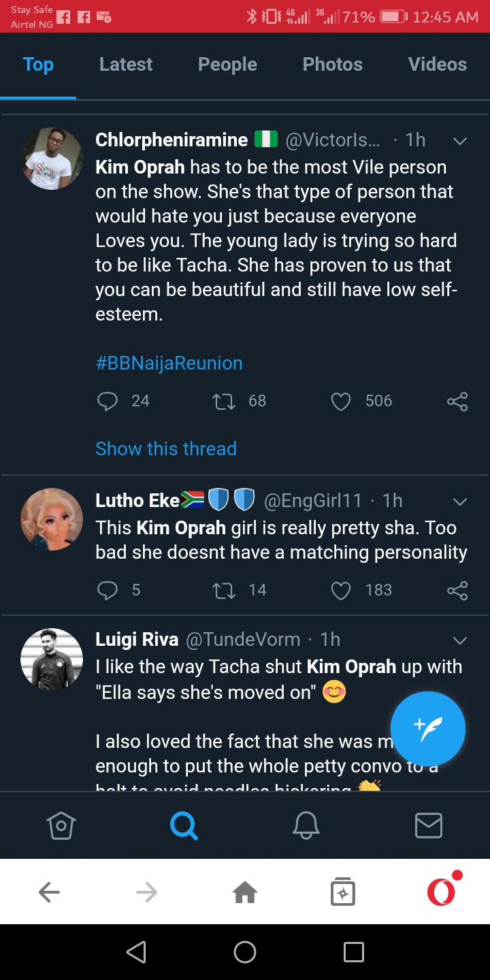Click the Show this thread link
The image size is (490, 980).
166,449
